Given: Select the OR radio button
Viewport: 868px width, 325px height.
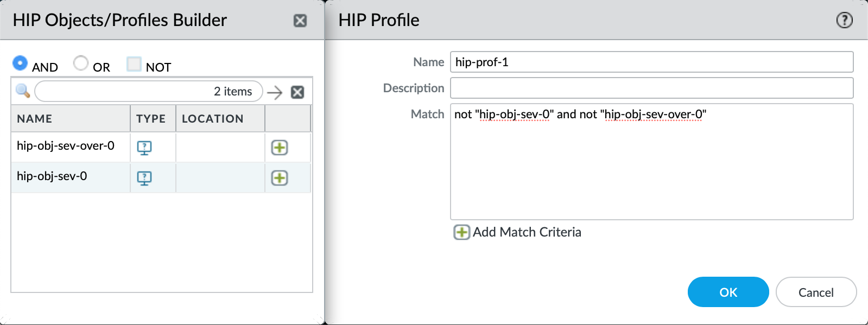Looking at the screenshot, I should (81, 63).
